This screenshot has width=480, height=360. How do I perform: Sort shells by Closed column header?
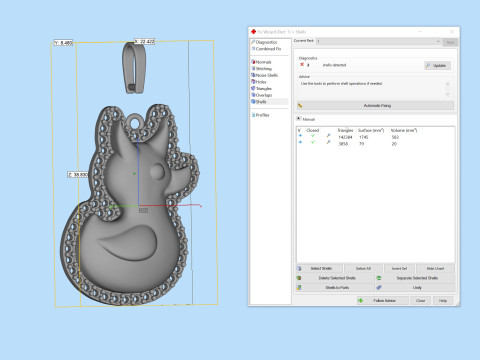click(x=313, y=130)
